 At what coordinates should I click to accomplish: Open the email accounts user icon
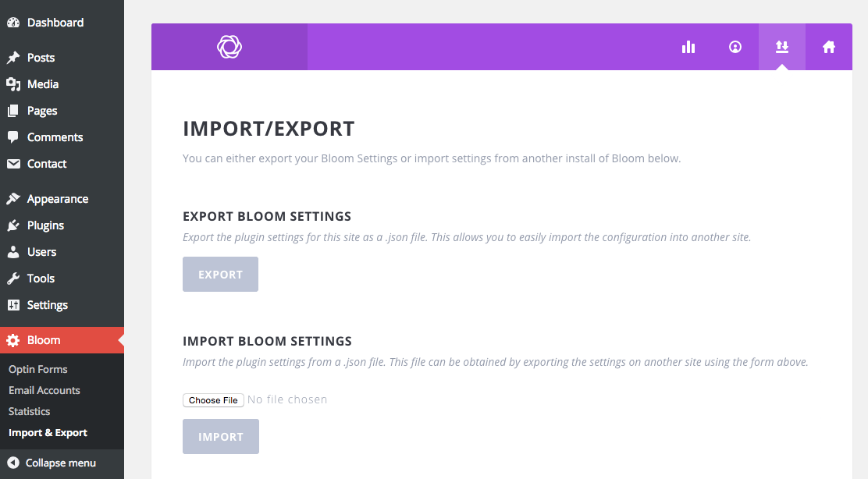[735, 47]
